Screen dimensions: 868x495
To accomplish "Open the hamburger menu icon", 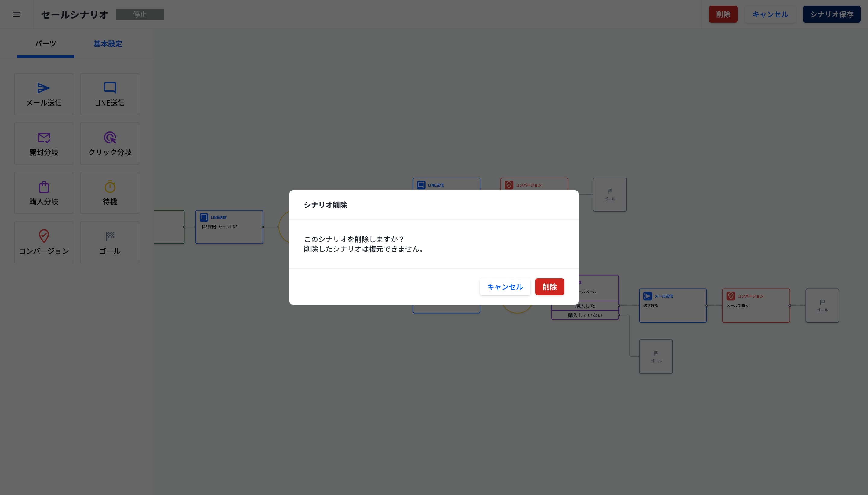I will tap(16, 14).
